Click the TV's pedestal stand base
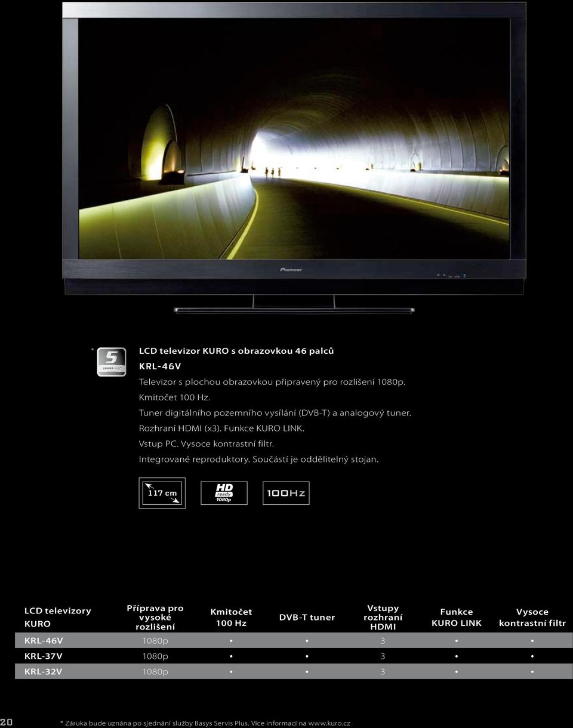 [x=294, y=310]
